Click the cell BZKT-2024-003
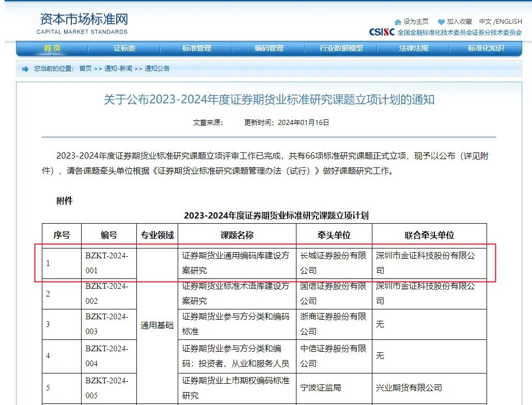This screenshot has width=532, height=405. [x=109, y=324]
